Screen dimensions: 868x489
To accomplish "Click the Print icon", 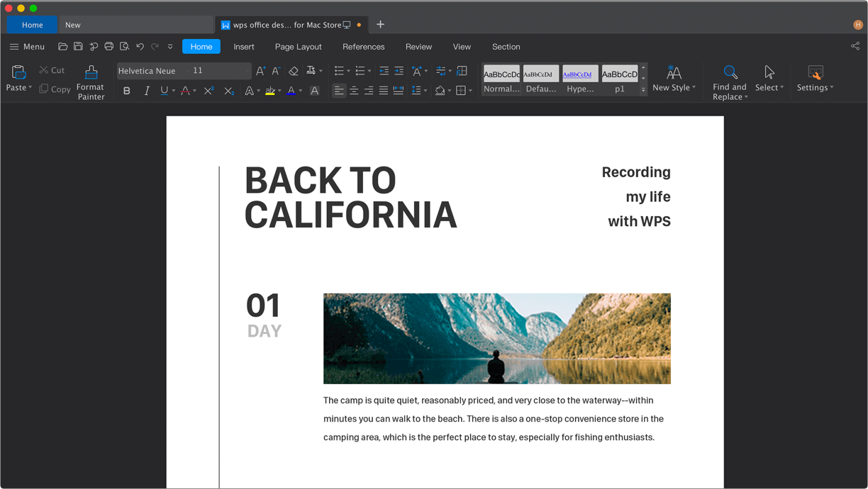I will coord(108,45).
